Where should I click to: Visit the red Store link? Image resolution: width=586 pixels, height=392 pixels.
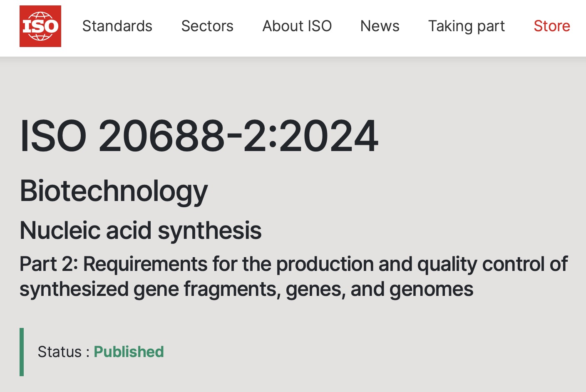pos(551,26)
